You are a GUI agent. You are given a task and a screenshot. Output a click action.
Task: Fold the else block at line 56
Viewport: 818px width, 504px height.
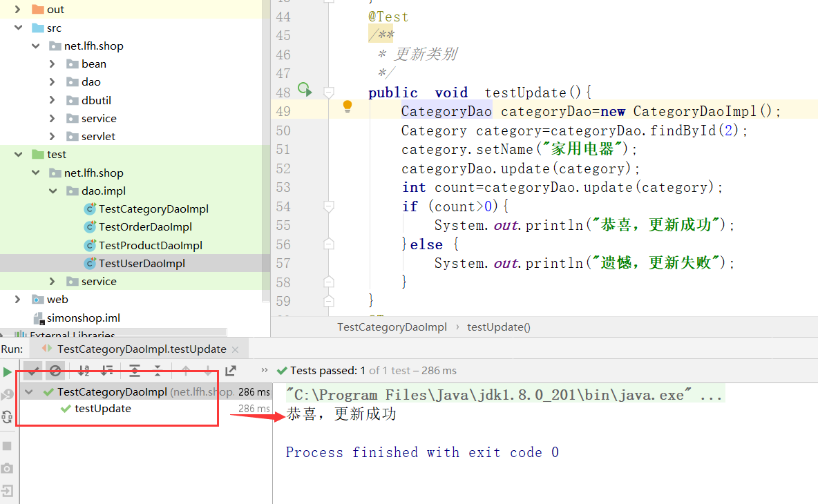(329, 244)
